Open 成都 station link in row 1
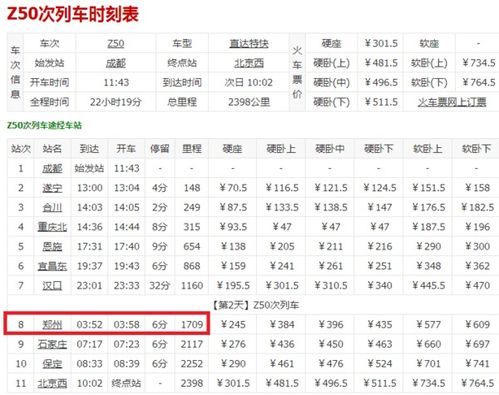This screenshot has width=499, height=395. tap(52, 168)
